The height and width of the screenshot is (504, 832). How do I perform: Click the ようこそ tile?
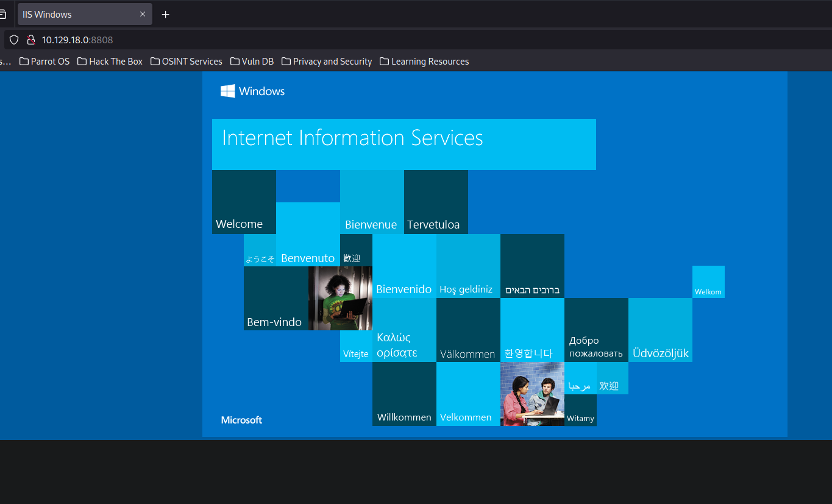tap(260, 250)
